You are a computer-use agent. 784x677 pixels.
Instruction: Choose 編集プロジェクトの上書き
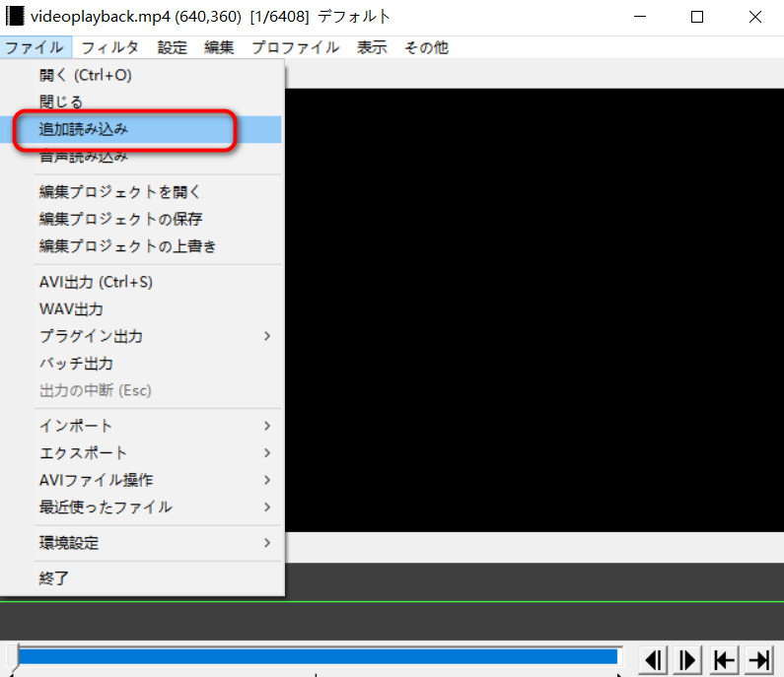(142, 245)
